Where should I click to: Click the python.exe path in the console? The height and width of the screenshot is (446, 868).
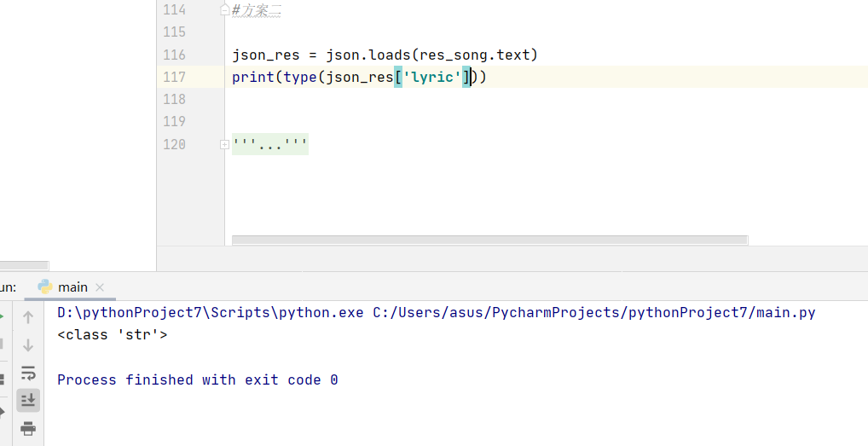tap(211, 313)
